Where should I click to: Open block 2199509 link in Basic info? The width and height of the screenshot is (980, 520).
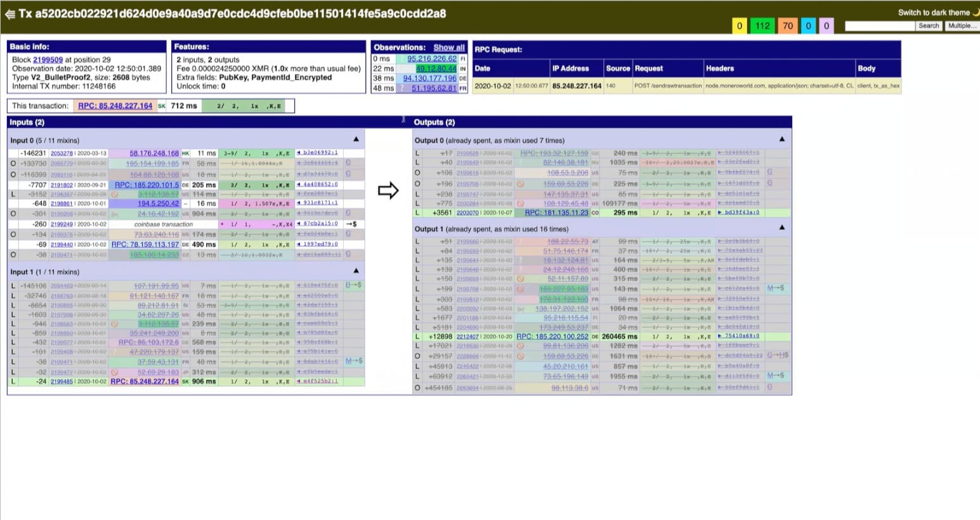pos(48,60)
